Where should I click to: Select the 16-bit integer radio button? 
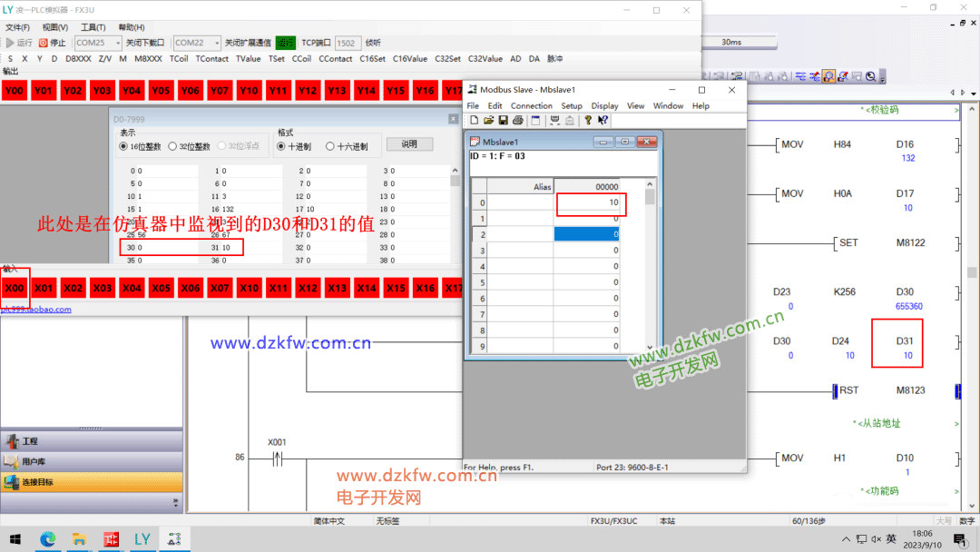(124, 146)
